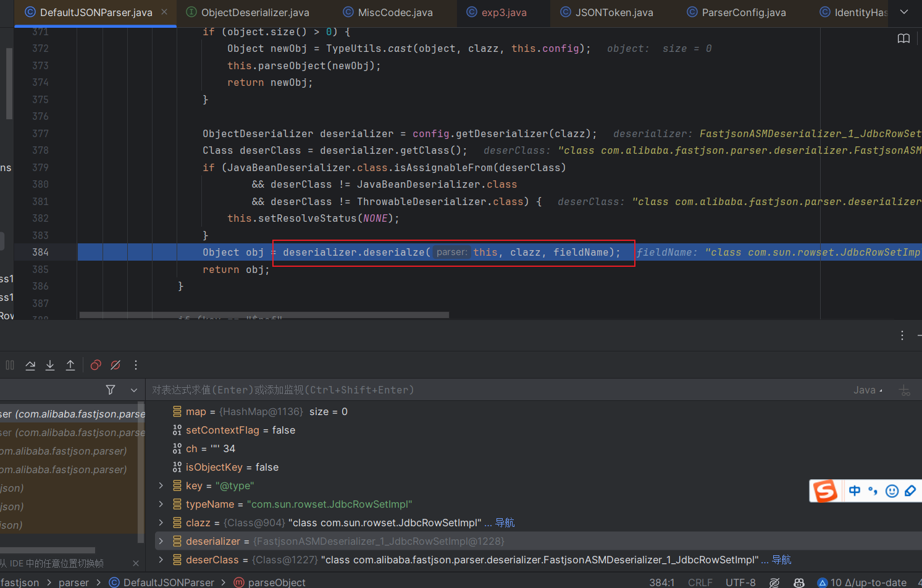922x588 pixels.
Task: Open the Copilot status bar icon
Action: (799, 582)
